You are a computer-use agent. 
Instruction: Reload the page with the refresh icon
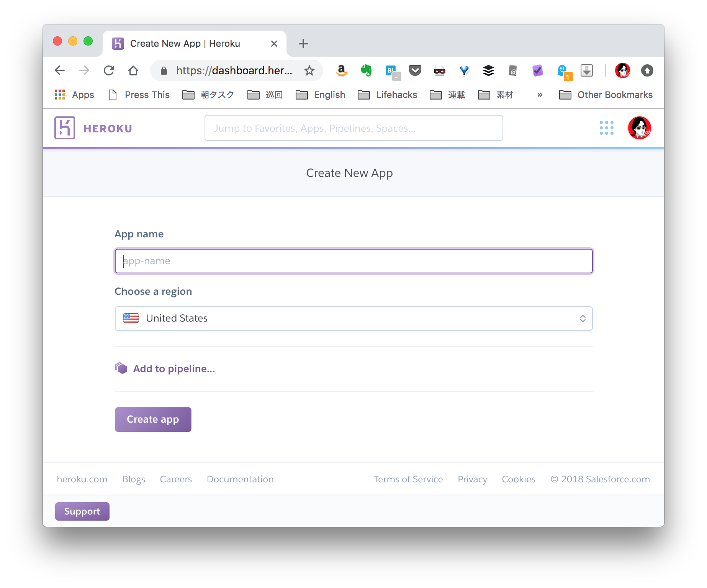point(109,70)
